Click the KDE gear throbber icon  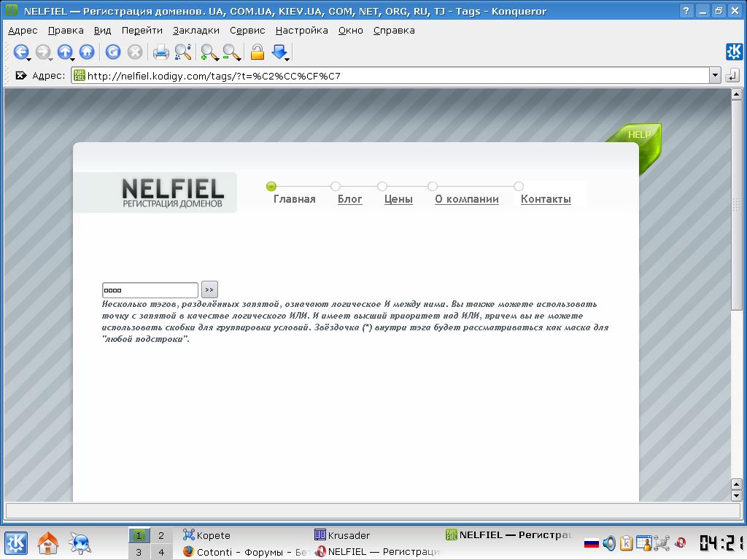click(x=734, y=52)
